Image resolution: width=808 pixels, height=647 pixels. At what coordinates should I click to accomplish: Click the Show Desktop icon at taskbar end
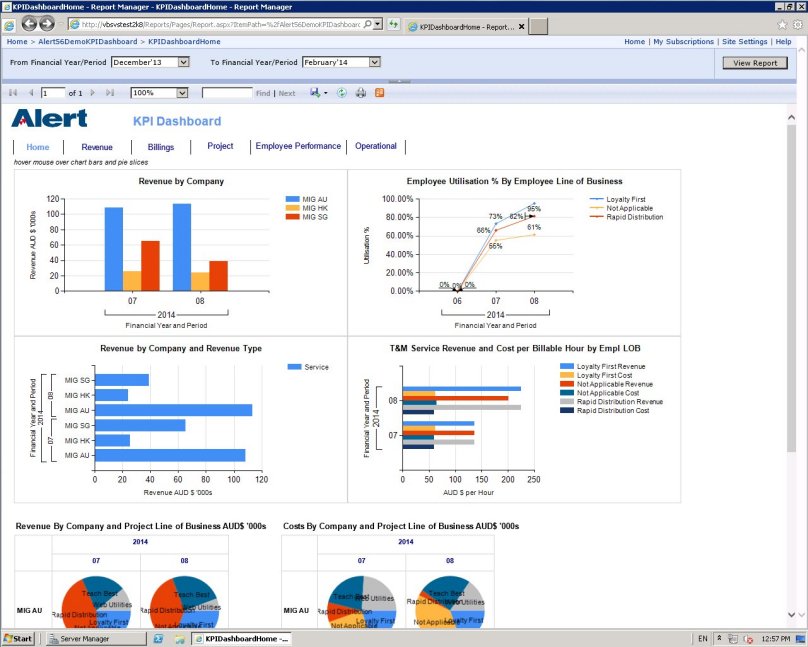click(800, 639)
